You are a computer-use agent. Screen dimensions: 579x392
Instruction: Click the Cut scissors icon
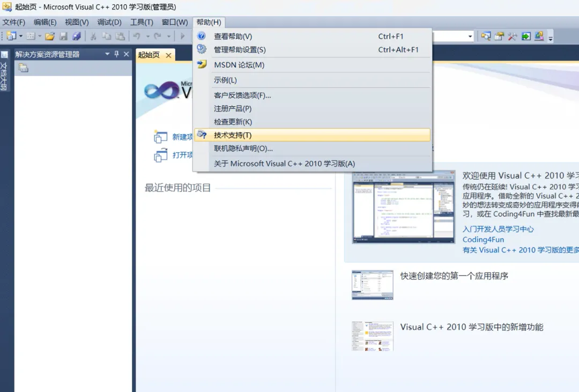pos(93,36)
